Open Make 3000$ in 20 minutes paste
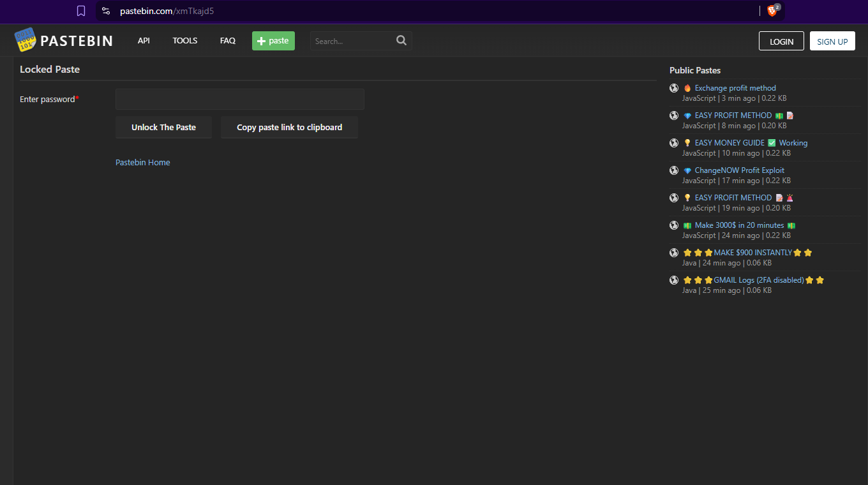Image resolution: width=868 pixels, height=485 pixels. pyautogui.click(x=739, y=225)
